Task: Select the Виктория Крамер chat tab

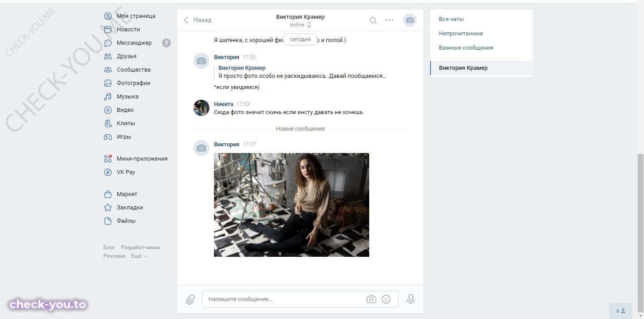Action: tap(482, 68)
